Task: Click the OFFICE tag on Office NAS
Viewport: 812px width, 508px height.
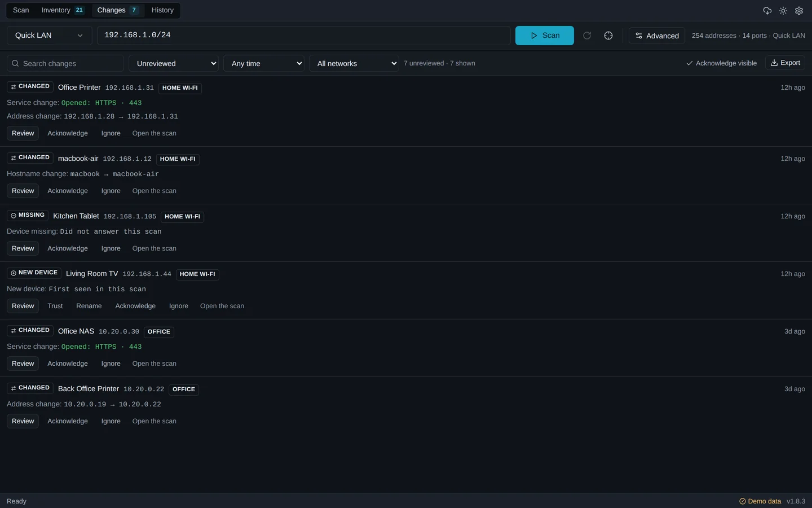Action: pyautogui.click(x=159, y=331)
